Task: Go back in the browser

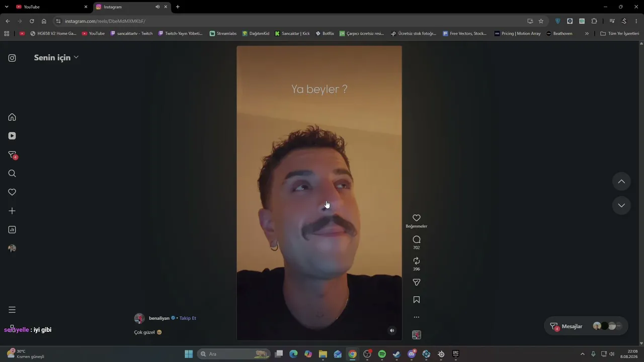Action: pos(8,21)
